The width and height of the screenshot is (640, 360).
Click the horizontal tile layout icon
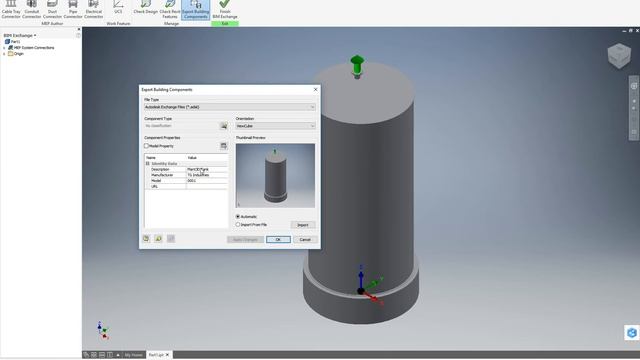click(x=102, y=355)
